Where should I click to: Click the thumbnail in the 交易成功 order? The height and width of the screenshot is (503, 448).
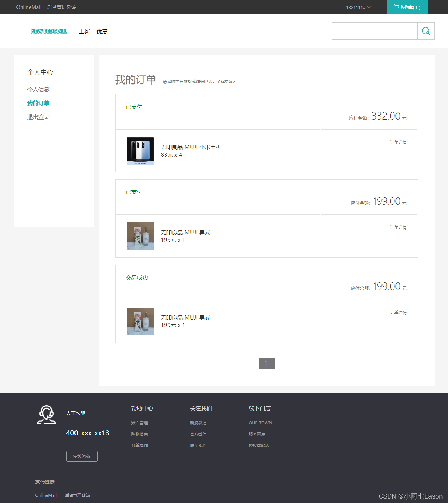coord(140,321)
